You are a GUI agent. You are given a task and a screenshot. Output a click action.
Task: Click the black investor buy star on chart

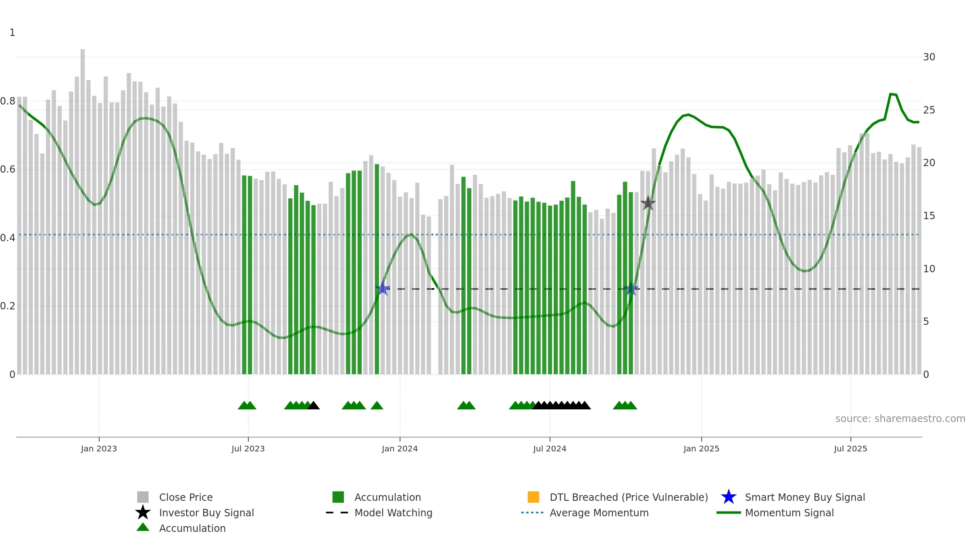coord(648,203)
